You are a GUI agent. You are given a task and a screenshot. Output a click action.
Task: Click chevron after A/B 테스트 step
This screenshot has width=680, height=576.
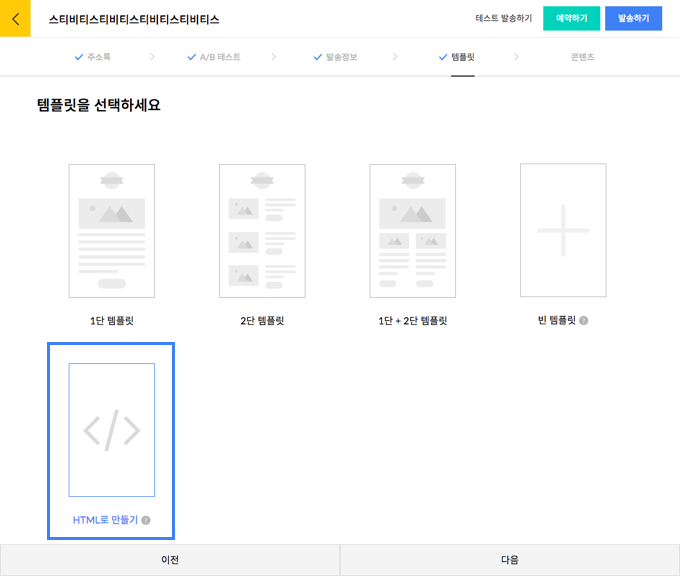coord(274,57)
